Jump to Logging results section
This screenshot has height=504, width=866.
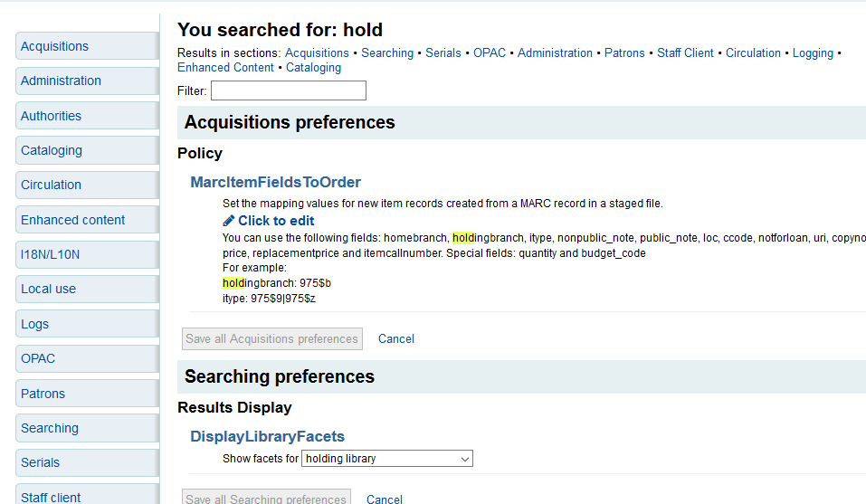pyautogui.click(x=813, y=52)
